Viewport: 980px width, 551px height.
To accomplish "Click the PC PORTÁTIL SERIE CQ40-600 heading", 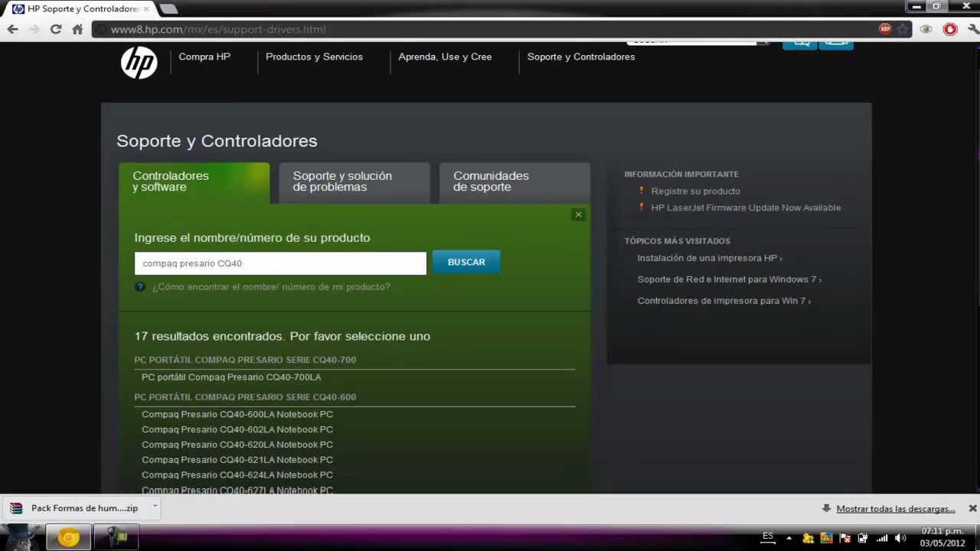I will (x=245, y=397).
